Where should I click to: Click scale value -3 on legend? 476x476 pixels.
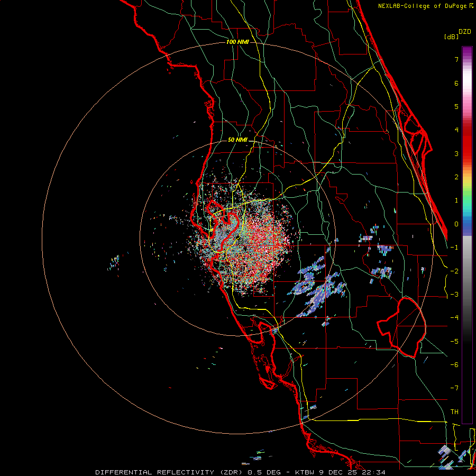[454, 295]
